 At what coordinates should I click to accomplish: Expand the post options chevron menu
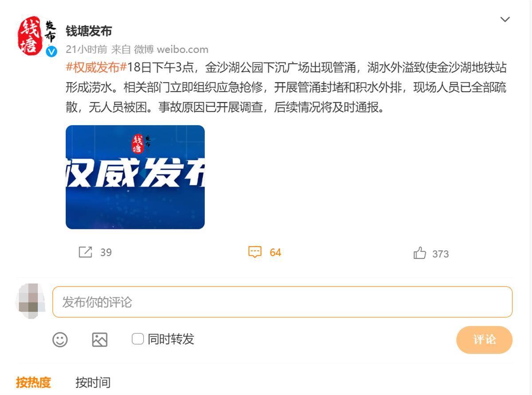(x=505, y=19)
